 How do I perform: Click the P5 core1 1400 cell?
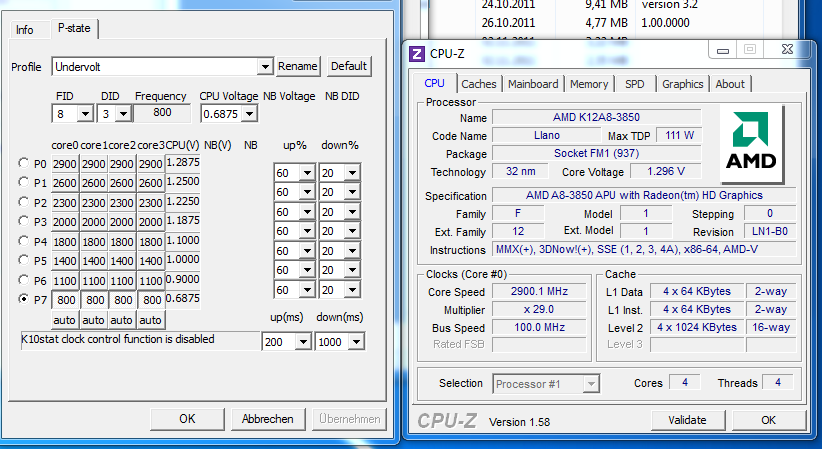[x=93, y=261]
